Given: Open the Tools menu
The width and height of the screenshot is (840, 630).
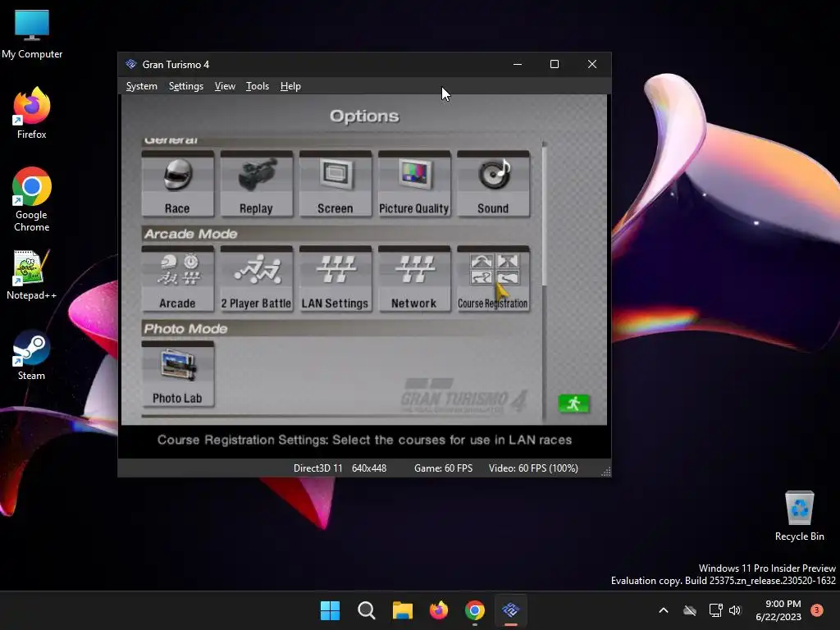Looking at the screenshot, I should [257, 86].
